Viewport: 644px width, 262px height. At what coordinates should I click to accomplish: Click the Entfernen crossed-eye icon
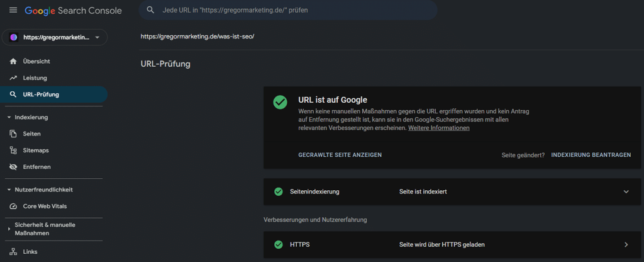point(13,167)
